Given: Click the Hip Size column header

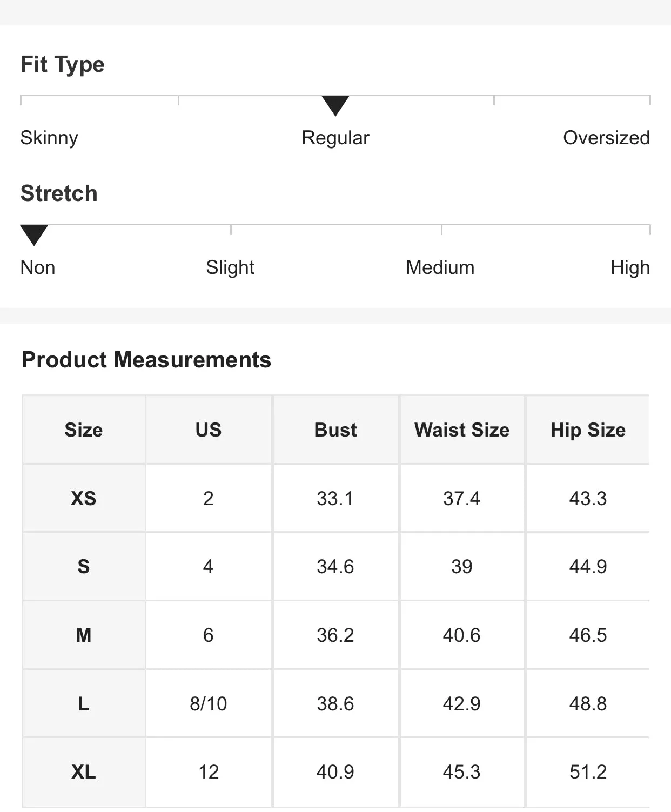Looking at the screenshot, I should point(588,430).
